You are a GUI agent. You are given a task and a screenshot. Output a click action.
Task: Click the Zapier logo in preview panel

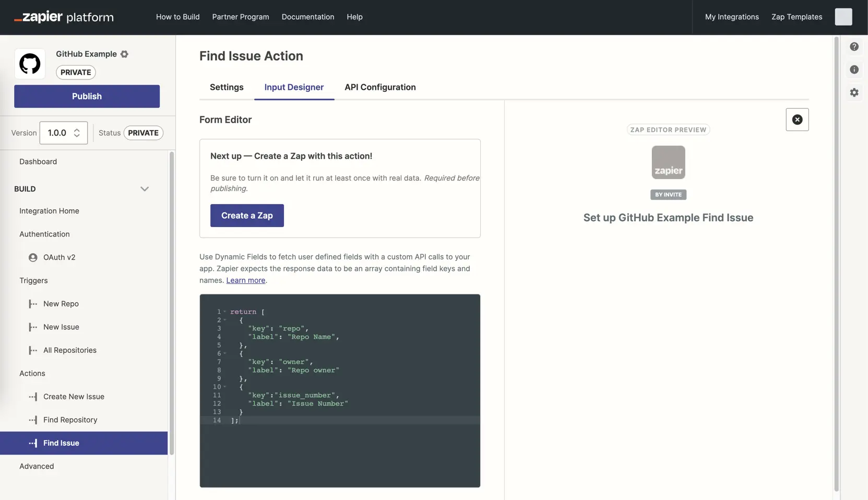668,162
